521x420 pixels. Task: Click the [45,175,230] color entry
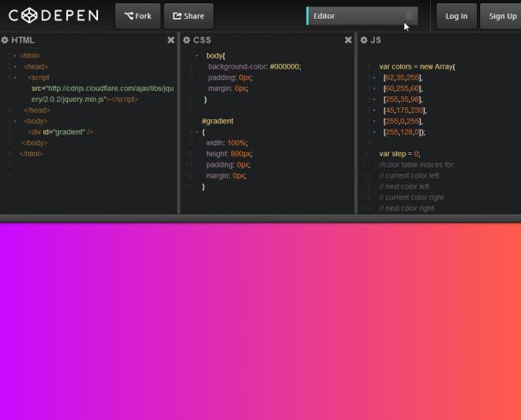405,111
